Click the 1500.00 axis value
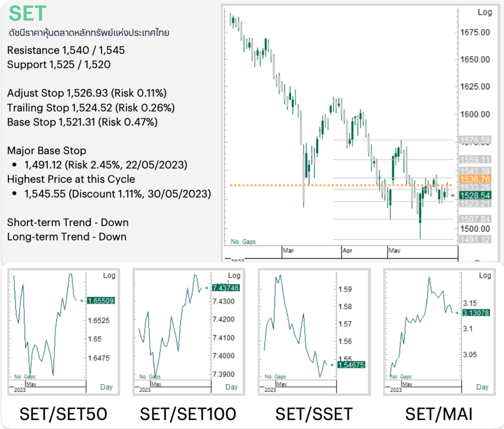 pyautogui.click(x=475, y=229)
